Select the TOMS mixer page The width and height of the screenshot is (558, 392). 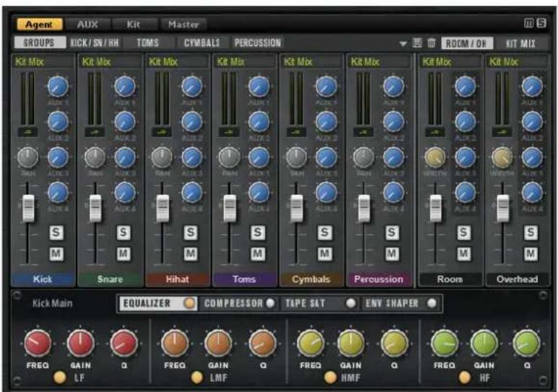(148, 43)
